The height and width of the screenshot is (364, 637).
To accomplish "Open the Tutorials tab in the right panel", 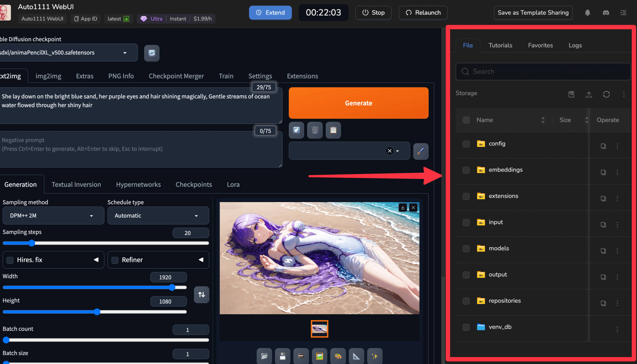I will coord(500,45).
